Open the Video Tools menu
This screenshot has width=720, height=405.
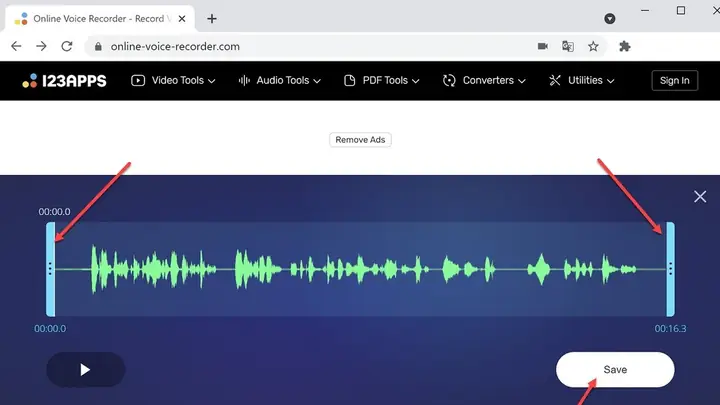[x=173, y=80]
